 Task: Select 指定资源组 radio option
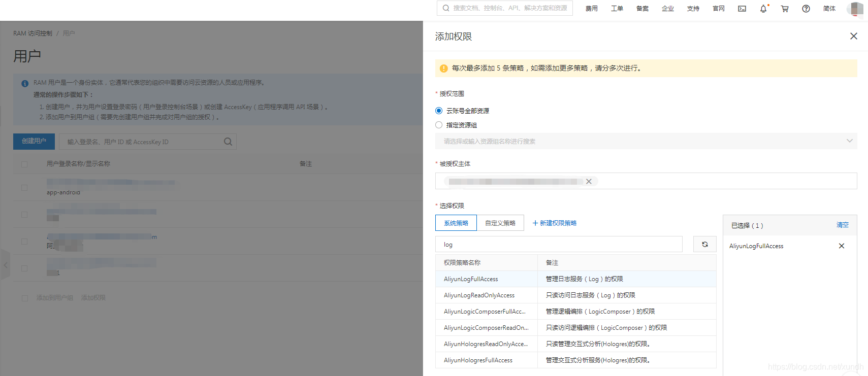(439, 125)
